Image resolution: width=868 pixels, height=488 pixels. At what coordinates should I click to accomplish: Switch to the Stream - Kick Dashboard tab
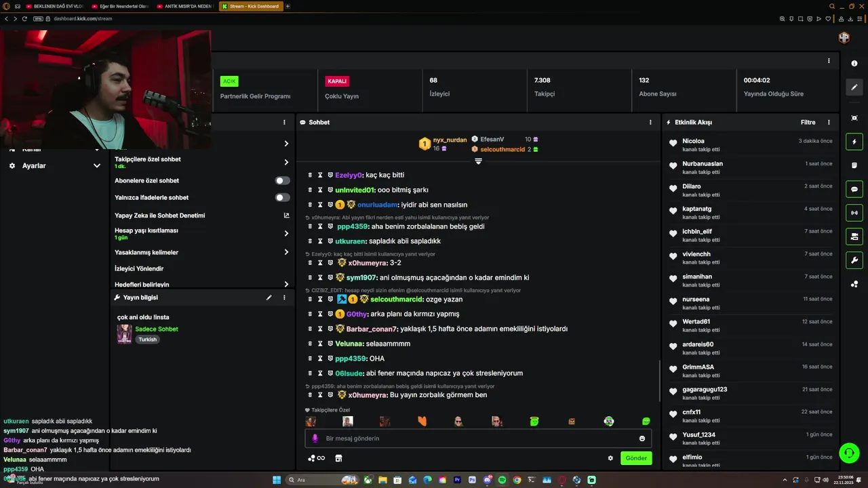pos(250,6)
